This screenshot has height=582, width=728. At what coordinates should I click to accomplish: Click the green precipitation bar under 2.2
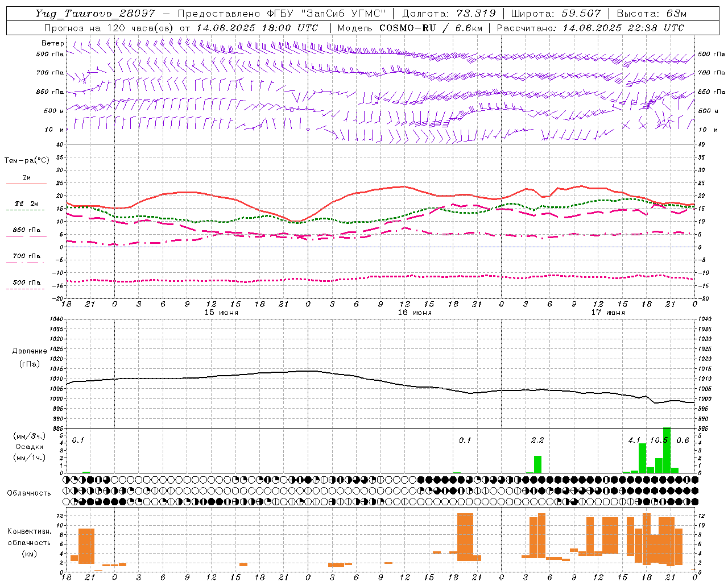(537, 464)
